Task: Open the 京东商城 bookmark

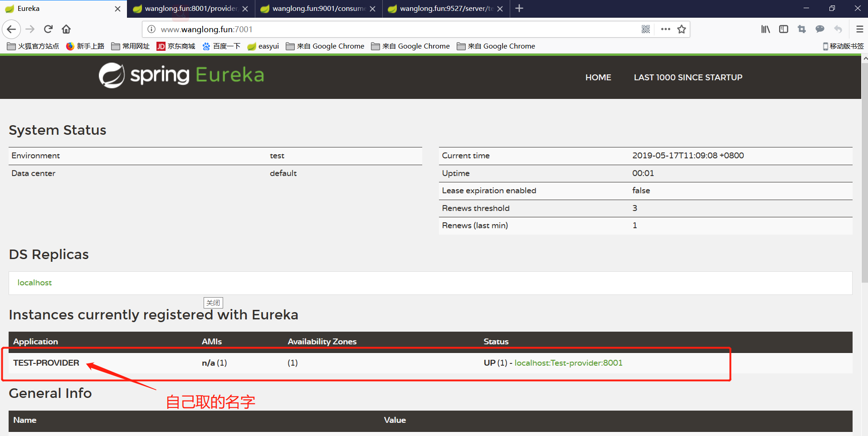Action: click(x=176, y=46)
